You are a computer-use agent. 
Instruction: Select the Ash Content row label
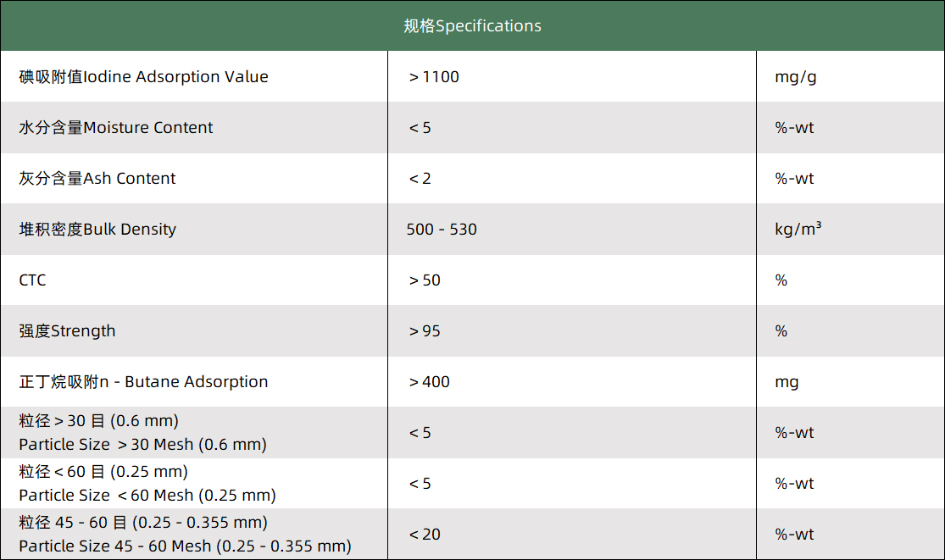(97, 179)
